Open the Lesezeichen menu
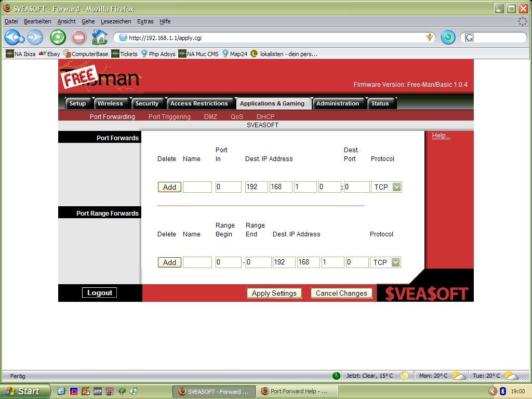 pyautogui.click(x=116, y=21)
